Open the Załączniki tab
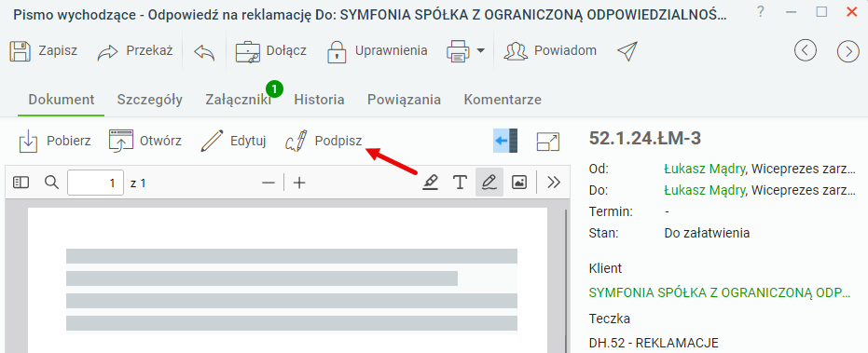Image resolution: width=868 pixels, height=353 pixels. point(238,101)
